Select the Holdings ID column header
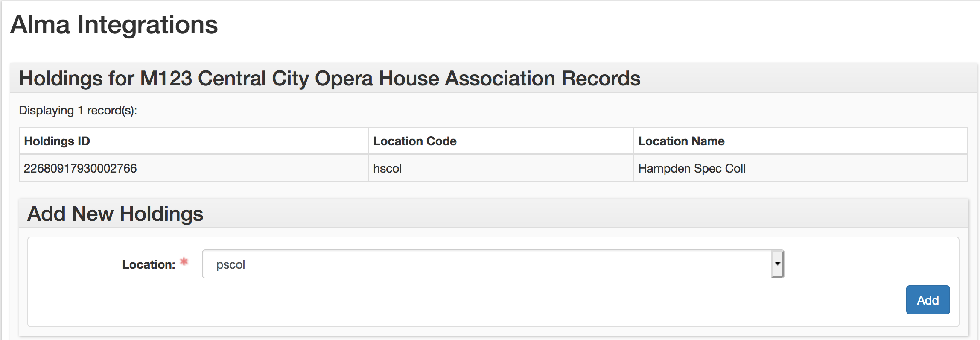980x340 pixels. [194, 141]
